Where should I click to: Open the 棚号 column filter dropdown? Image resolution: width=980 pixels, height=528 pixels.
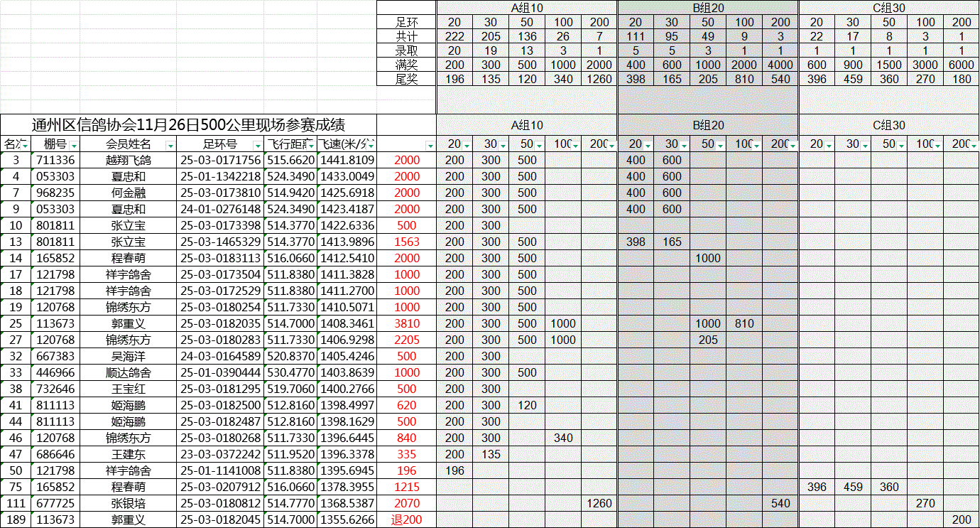pyautogui.click(x=72, y=145)
